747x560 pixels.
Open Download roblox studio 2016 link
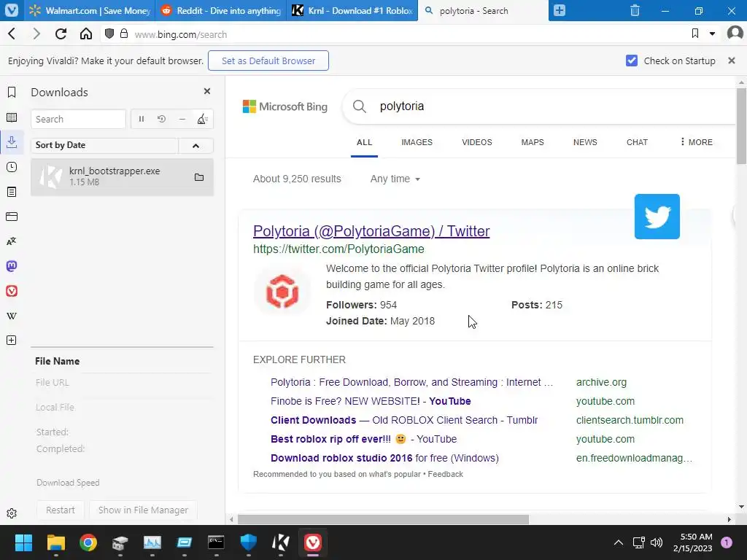point(384,458)
